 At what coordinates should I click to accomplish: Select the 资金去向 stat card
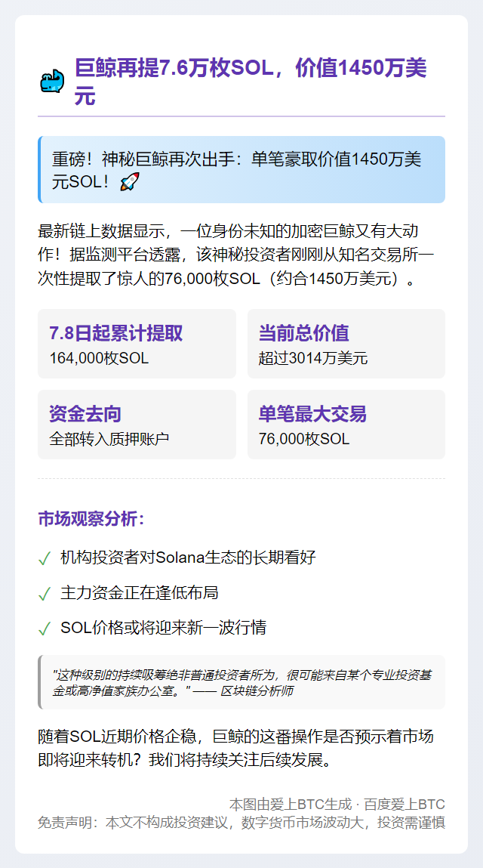point(137,425)
